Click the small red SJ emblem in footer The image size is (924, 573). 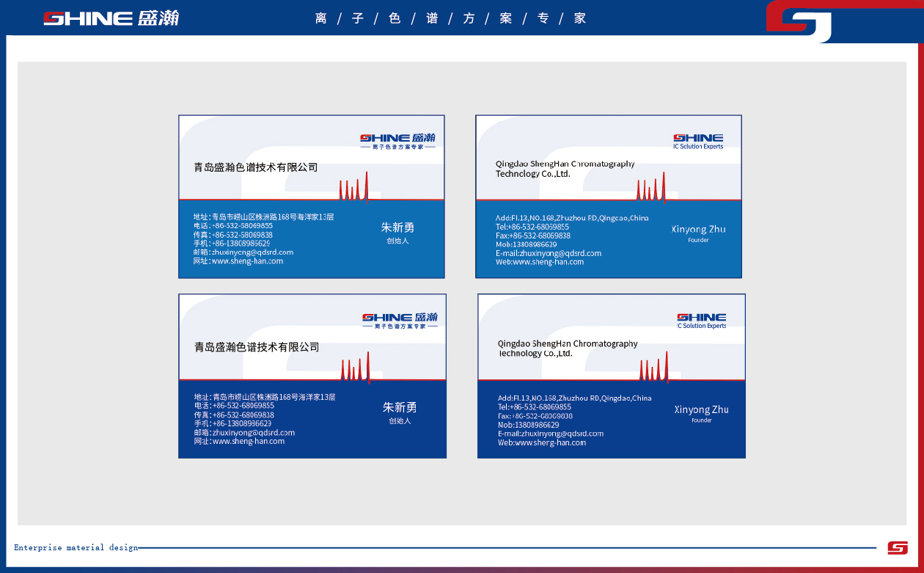pos(898,547)
